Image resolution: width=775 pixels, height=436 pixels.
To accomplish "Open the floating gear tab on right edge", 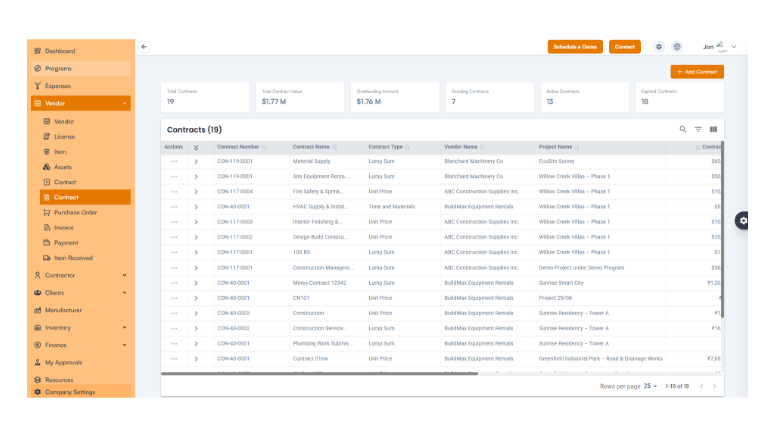I will pyautogui.click(x=742, y=221).
